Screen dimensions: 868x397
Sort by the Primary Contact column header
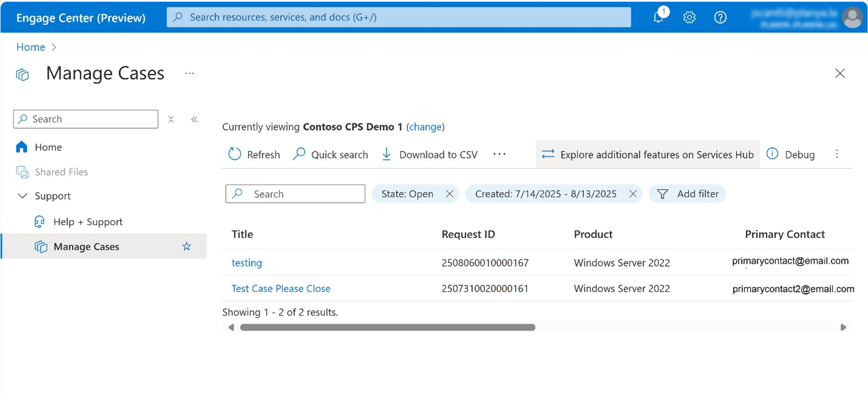[785, 234]
